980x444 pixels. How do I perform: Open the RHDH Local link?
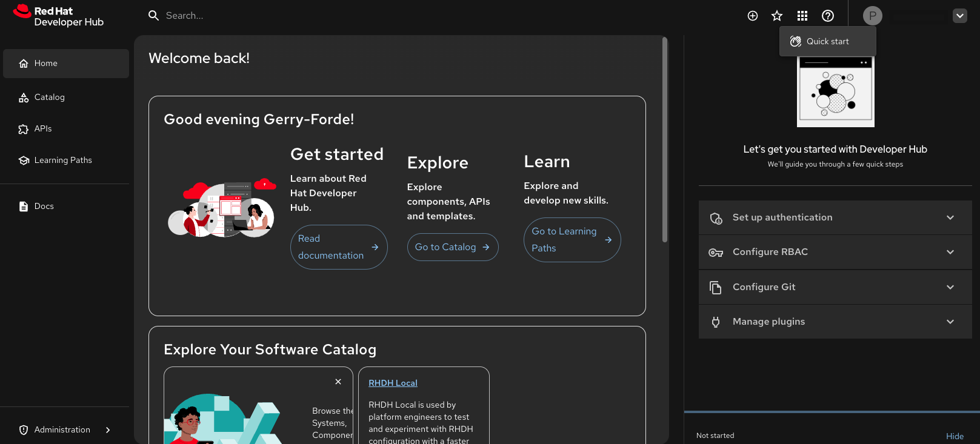pyautogui.click(x=393, y=383)
